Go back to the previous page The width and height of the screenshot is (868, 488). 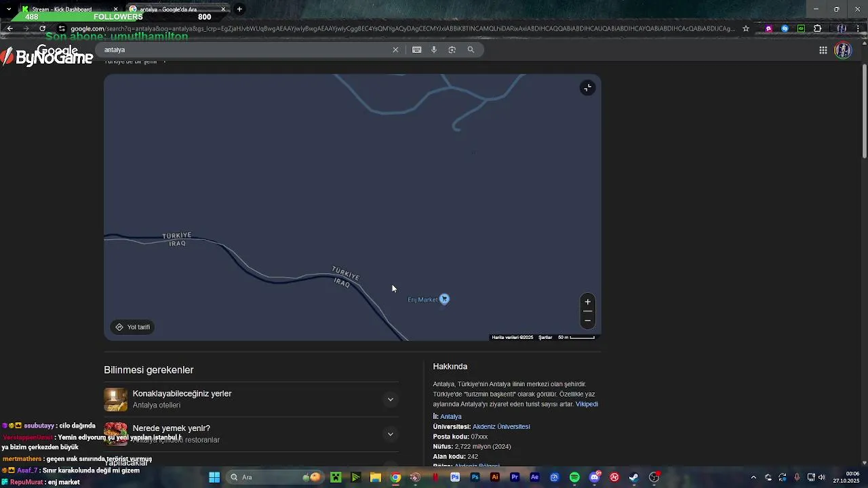[x=9, y=28]
